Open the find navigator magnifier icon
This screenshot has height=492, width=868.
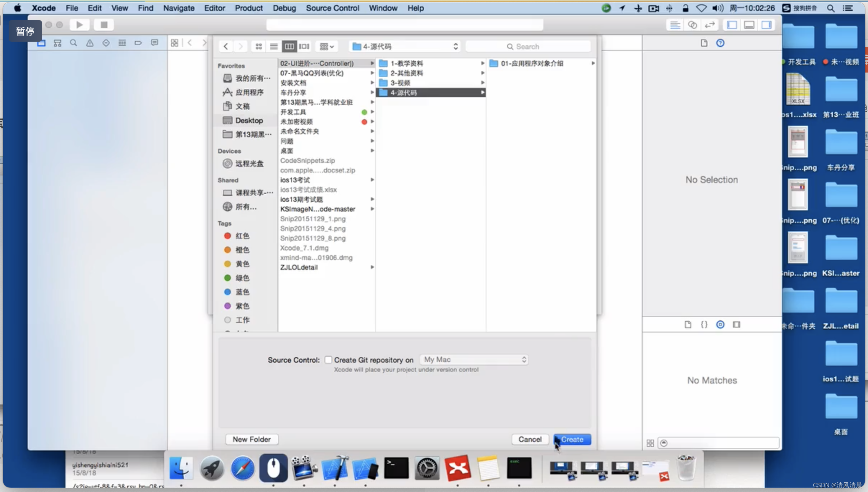tap(74, 43)
